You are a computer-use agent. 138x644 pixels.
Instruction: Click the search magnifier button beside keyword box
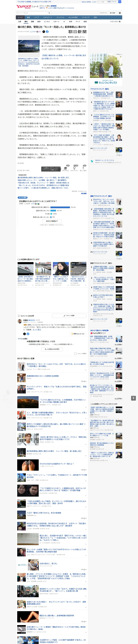(x=49, y=13)
